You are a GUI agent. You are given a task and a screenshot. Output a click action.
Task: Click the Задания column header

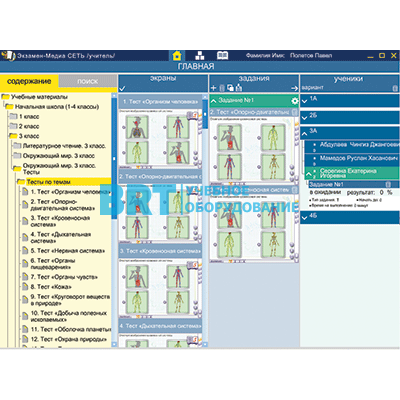click(254, 79)
